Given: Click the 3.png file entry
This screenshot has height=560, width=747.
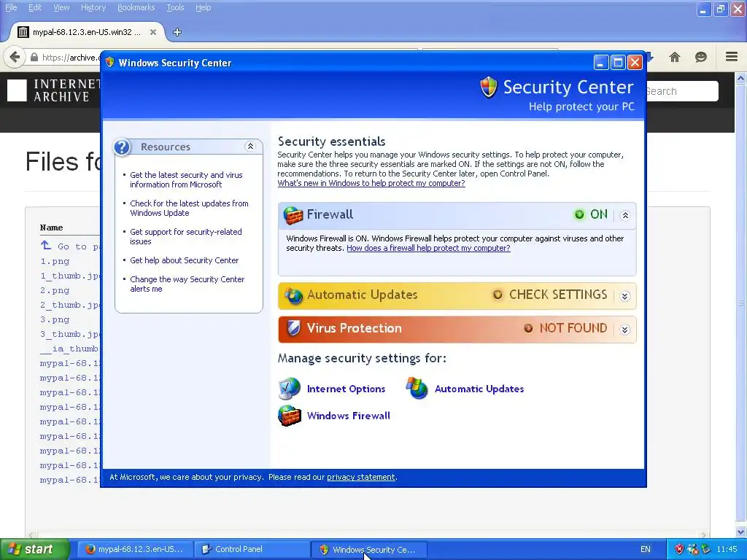Looking at the screenshot, I should (x=55, y=319).
